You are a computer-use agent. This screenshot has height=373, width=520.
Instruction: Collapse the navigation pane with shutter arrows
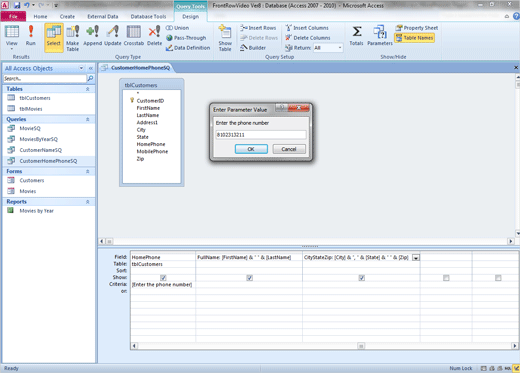tap(91, 68)
